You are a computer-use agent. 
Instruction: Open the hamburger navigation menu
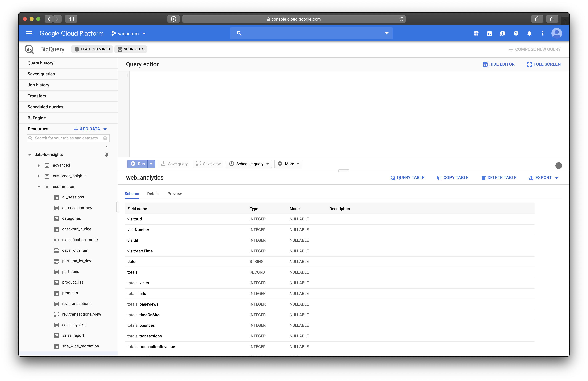point(29,33)
